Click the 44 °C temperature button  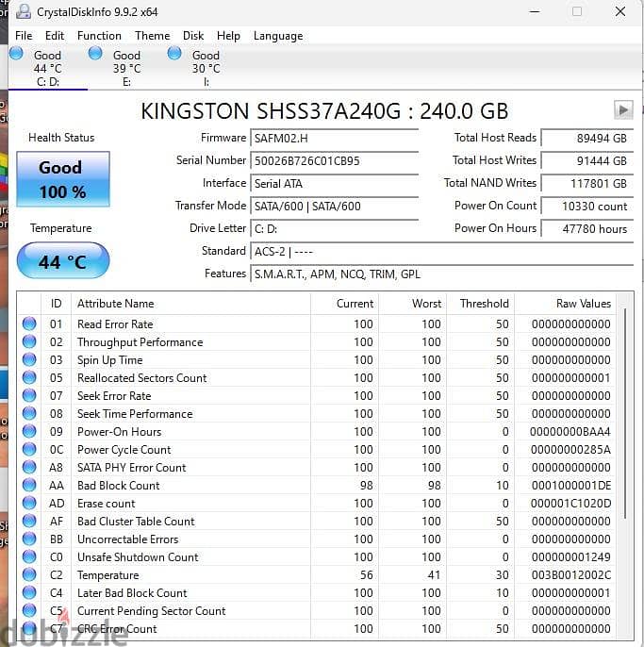pyautogui.click(x=63, y=260)
